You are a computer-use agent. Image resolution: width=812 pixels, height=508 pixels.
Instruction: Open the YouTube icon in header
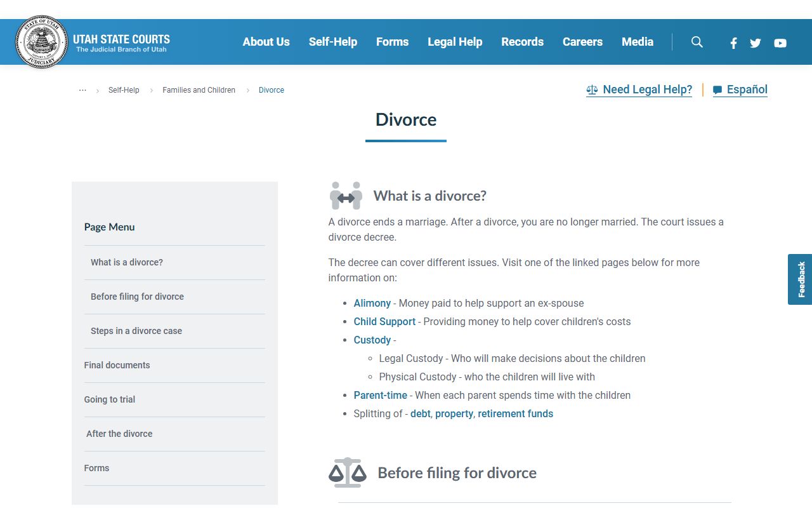(780, 43)
